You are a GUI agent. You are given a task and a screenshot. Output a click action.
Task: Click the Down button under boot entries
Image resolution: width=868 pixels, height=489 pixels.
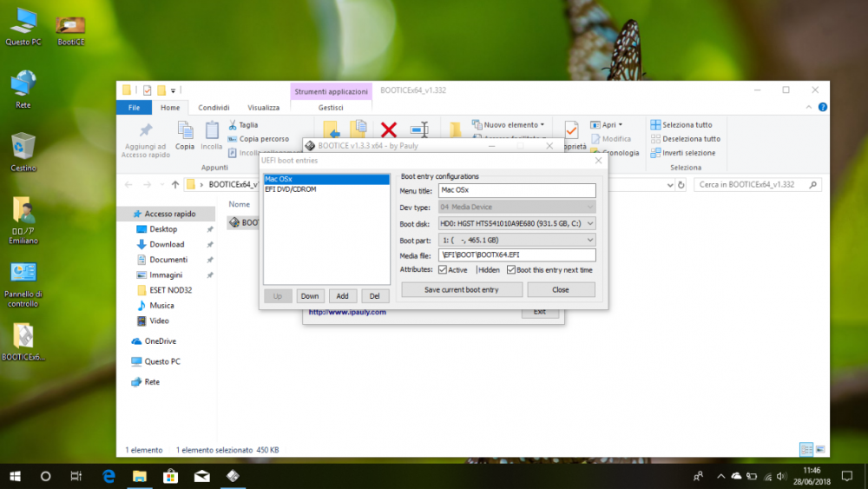[x=310, y=296]
